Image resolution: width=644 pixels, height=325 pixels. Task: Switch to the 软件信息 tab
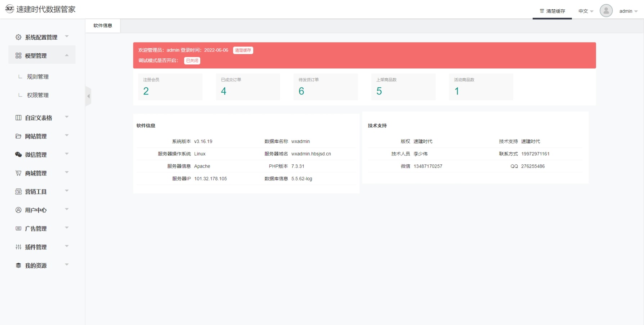click(103, 26)
